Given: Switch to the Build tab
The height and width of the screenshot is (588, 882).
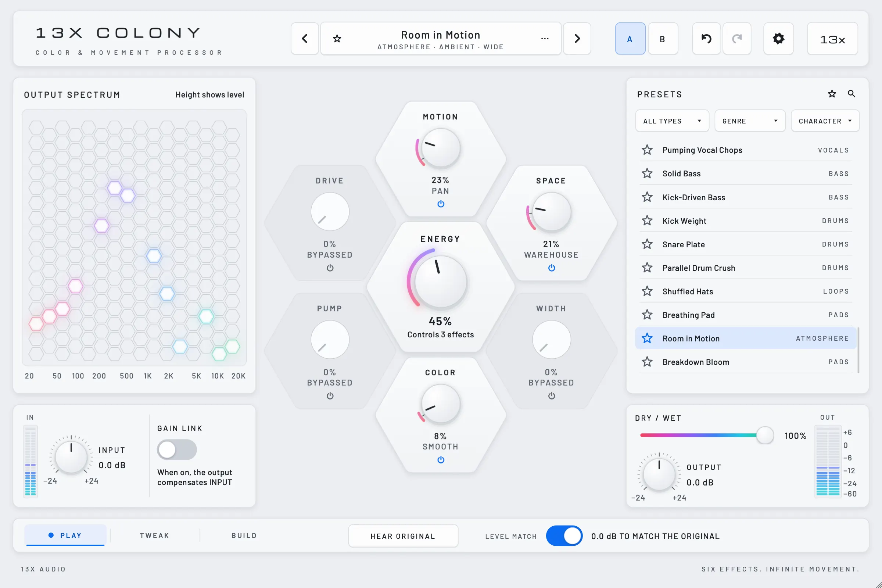Looking at the screenshot, I should click(244, 535).
